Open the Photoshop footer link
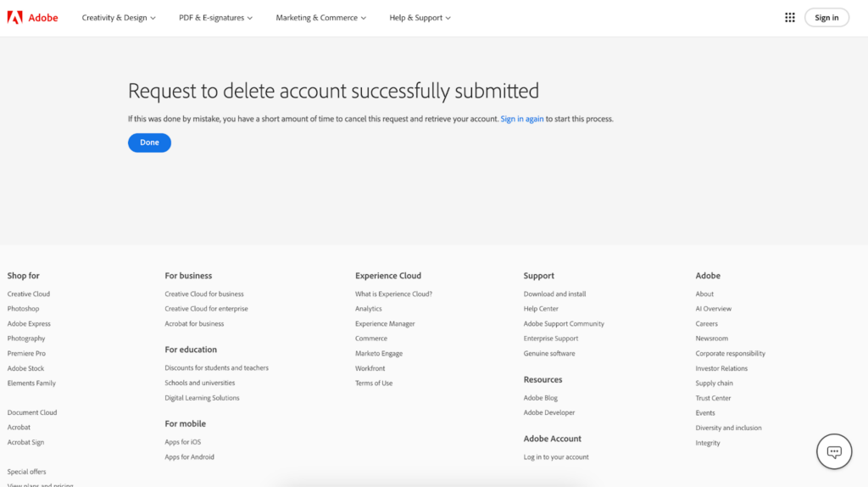This screenshot has height=487, width=868. tap(24, 309)
